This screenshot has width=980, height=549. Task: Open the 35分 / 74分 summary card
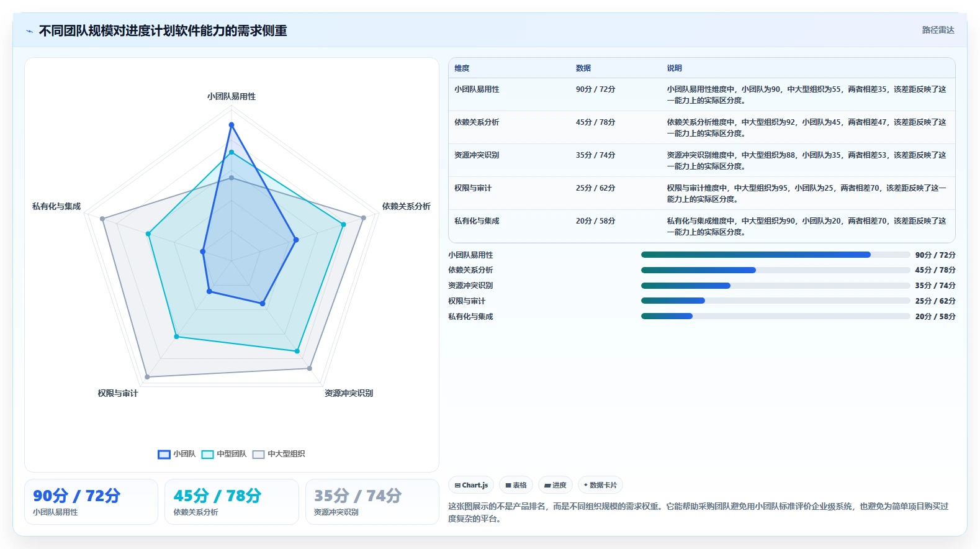point(372,502)
